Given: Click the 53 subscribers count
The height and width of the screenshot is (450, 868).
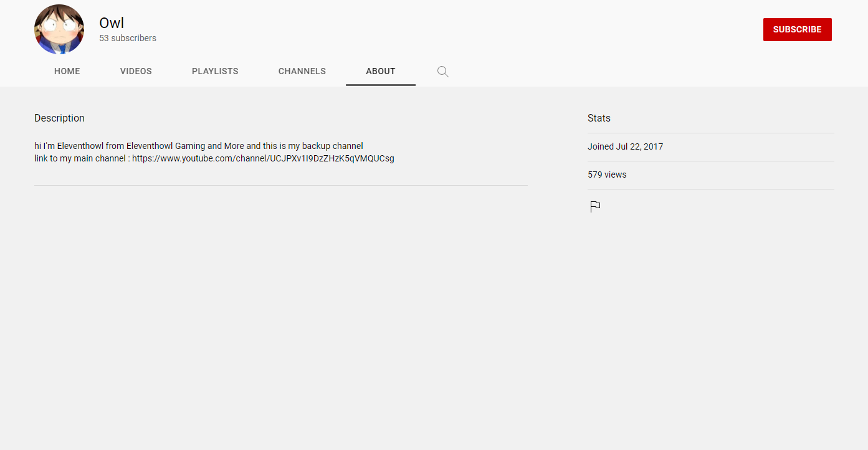Looking at the screenshot, I should 128,38.
